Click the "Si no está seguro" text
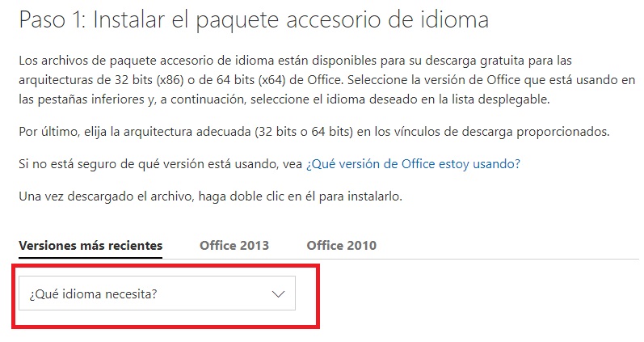The height and width of the screenshot is (342, 644). pyautogui.click(x=65, y=164)
